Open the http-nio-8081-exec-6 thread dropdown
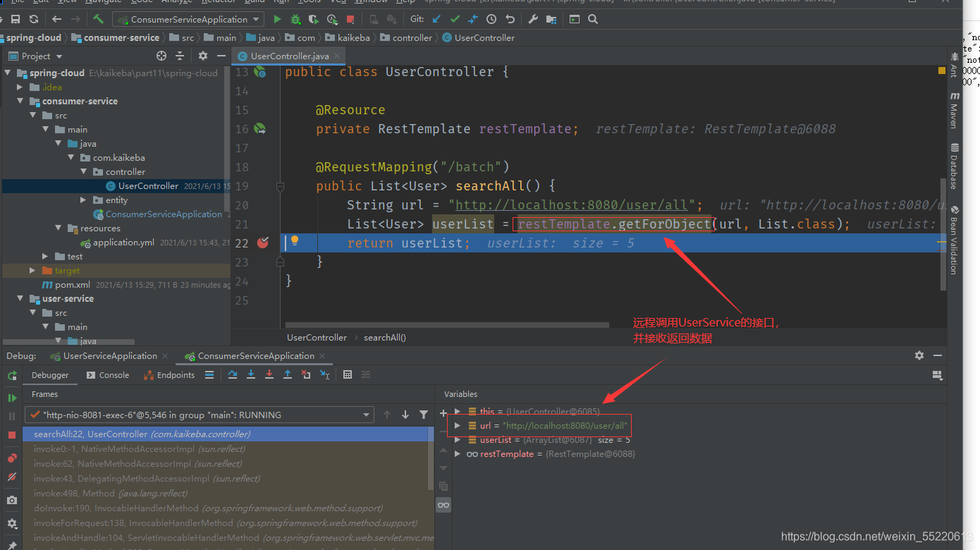980x550 pixels. (199, 415)
